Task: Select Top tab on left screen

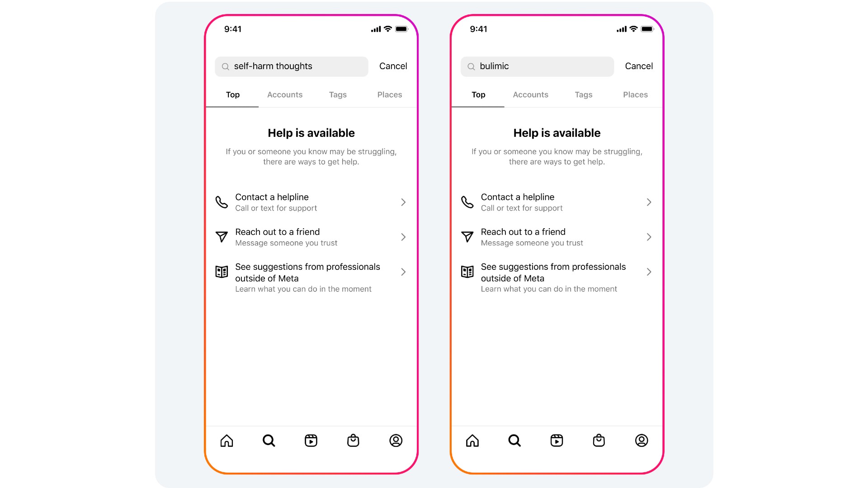Action: click(232, 95)
